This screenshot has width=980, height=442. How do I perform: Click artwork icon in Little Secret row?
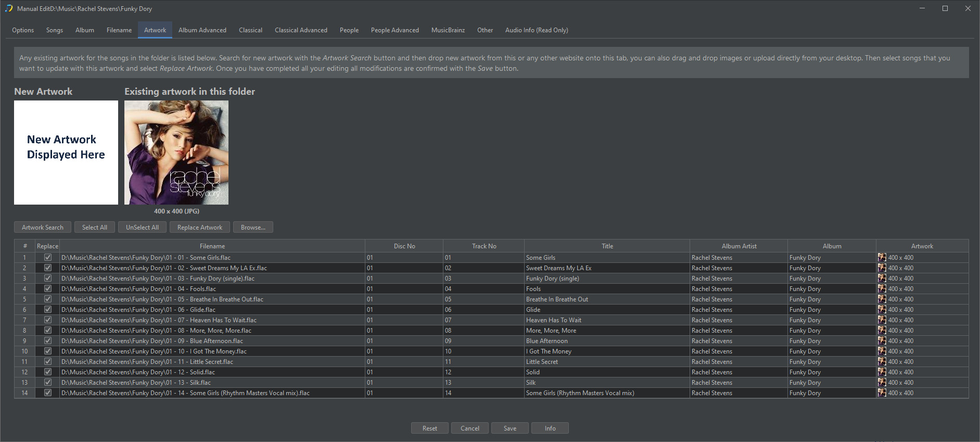[x=882, y=361]
